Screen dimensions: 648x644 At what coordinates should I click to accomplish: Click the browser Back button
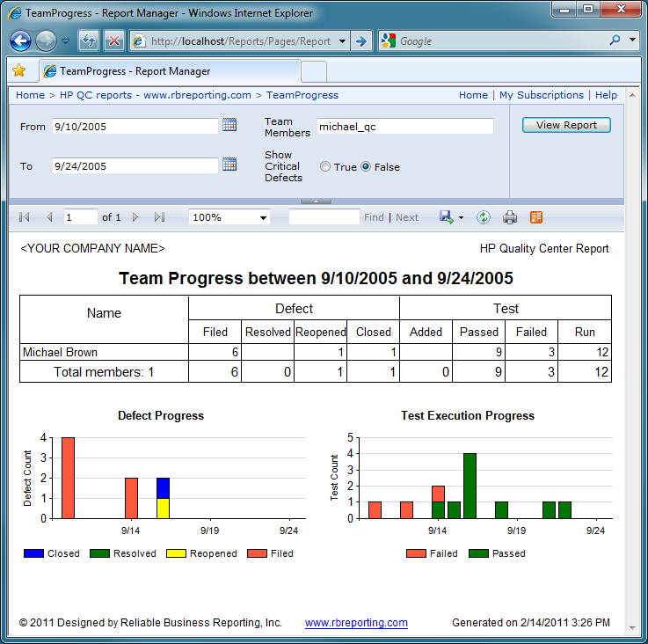click(20, 40)
